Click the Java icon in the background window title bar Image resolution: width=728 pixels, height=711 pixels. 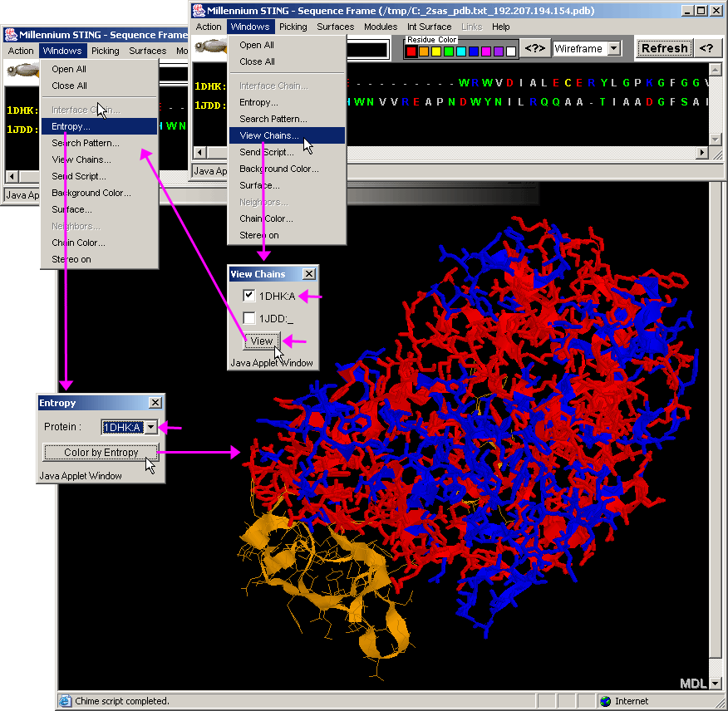(11, 34)
